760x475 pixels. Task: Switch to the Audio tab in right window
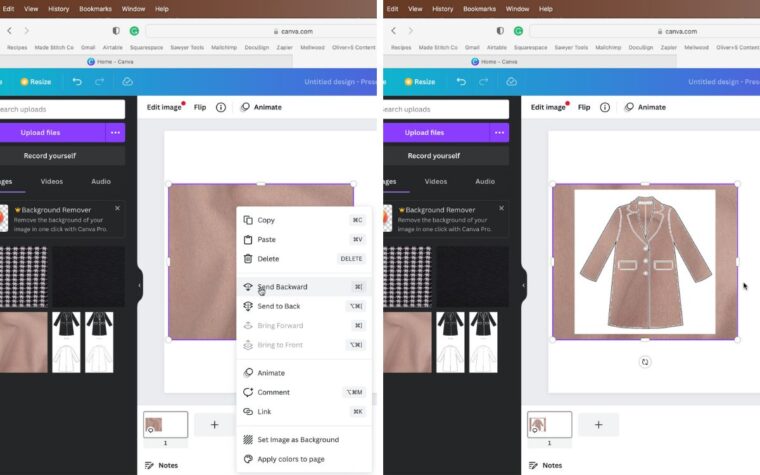(x=485, y=181)
